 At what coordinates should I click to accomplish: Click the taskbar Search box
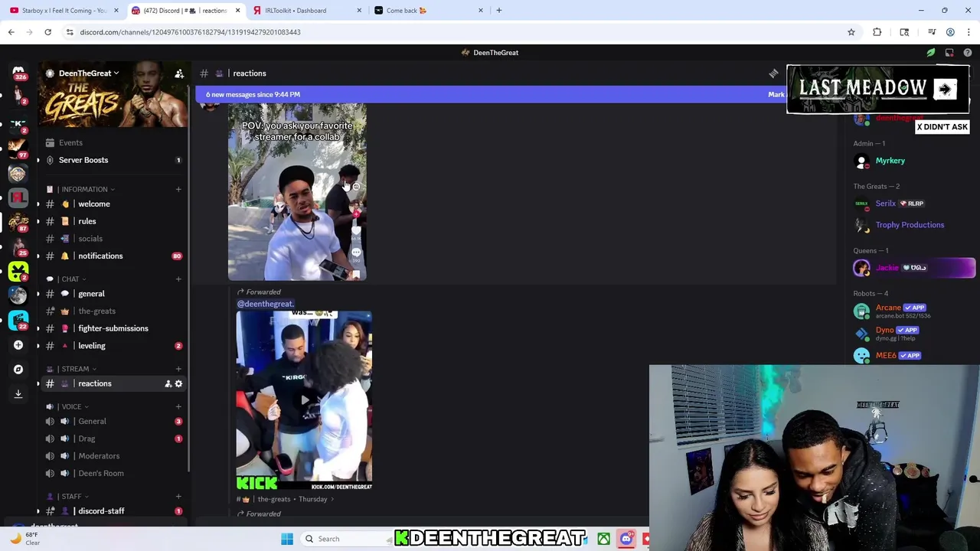point(345,539)
